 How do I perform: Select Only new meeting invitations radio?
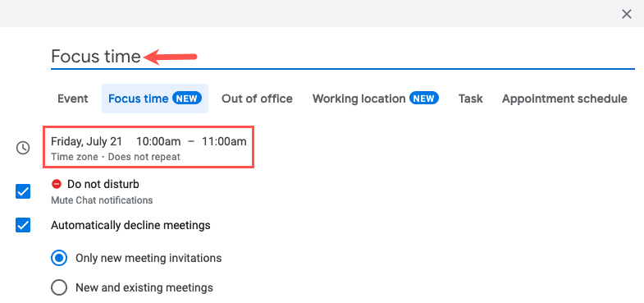coord(59,258)
